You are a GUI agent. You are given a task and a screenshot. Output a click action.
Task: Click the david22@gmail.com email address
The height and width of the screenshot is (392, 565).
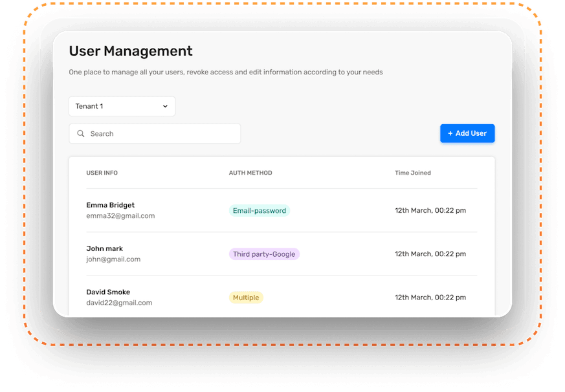pyautogui.click(x=119, y=303)
